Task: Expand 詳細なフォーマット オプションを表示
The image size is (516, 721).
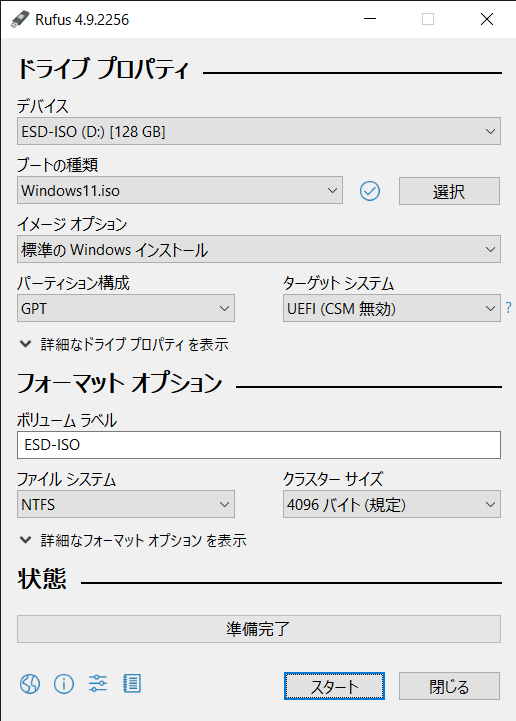Action: point(133,540)
